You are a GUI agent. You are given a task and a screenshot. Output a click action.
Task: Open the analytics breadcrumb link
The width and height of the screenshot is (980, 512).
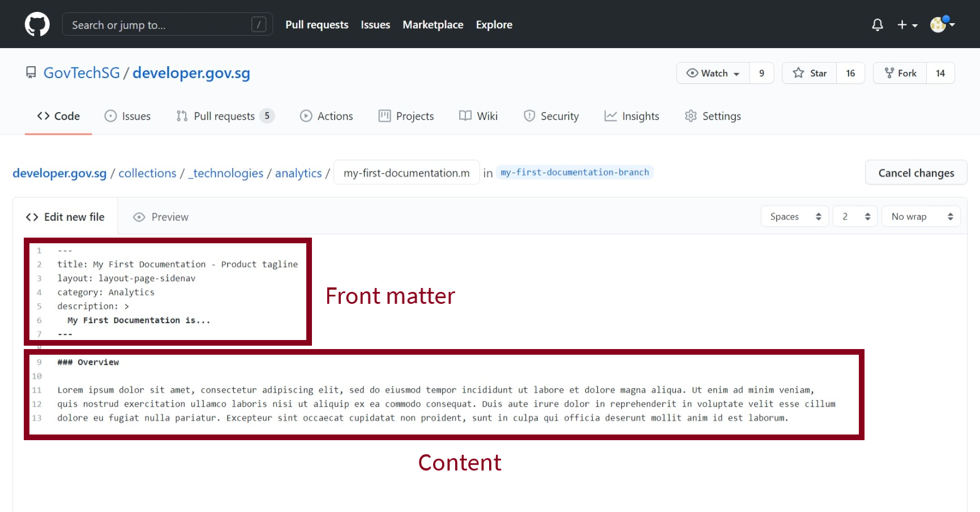pyautogui.click(x=298, y=173)
